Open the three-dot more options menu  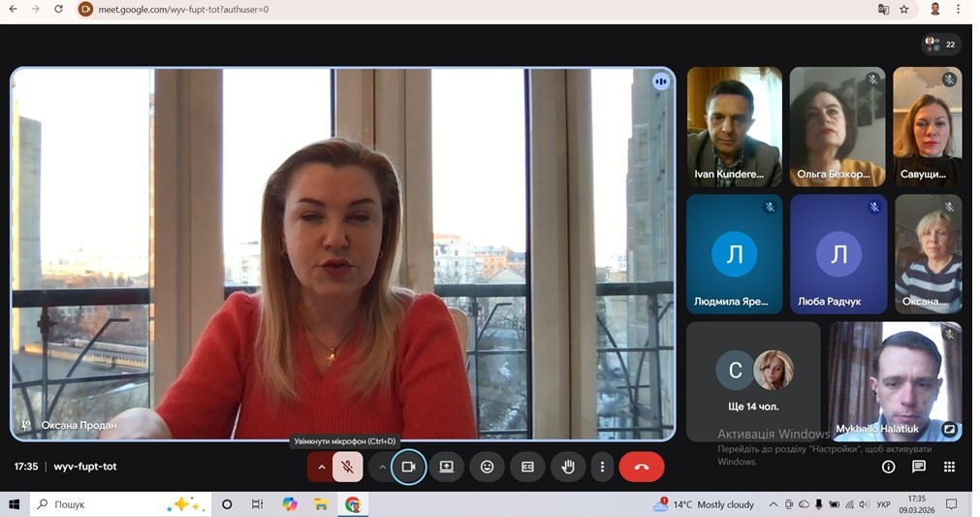coord(602,467)
